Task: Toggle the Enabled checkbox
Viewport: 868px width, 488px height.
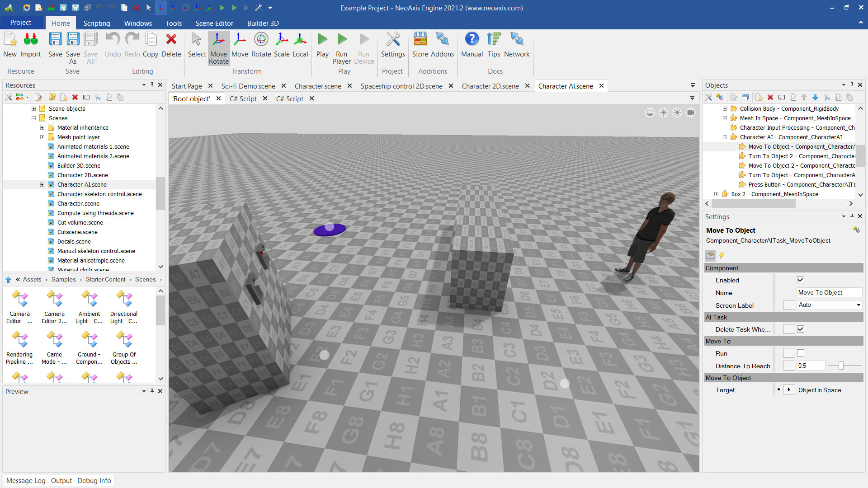Action: 801,280
